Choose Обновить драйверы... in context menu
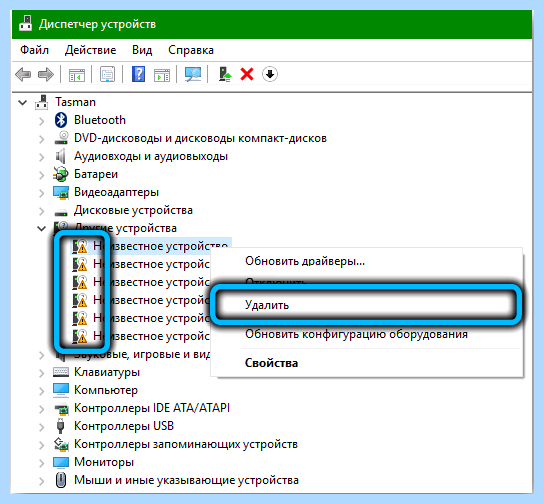Screen dimensions: 544x504 tap(366, 261)
